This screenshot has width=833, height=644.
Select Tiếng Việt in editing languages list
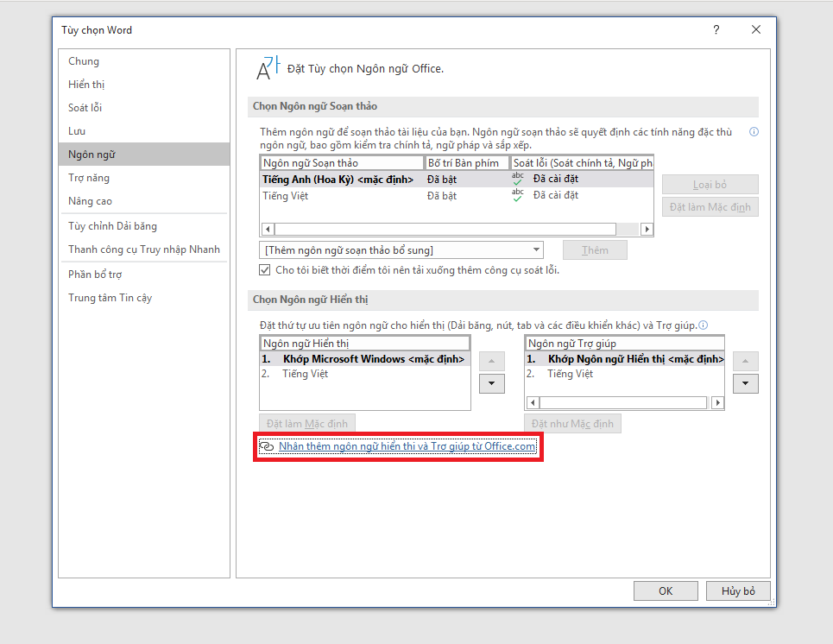pos(286,196)
